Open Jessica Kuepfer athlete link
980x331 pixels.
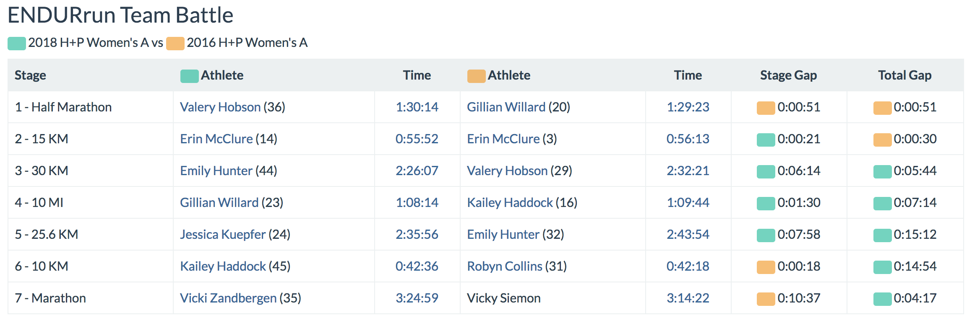[223, 235]
